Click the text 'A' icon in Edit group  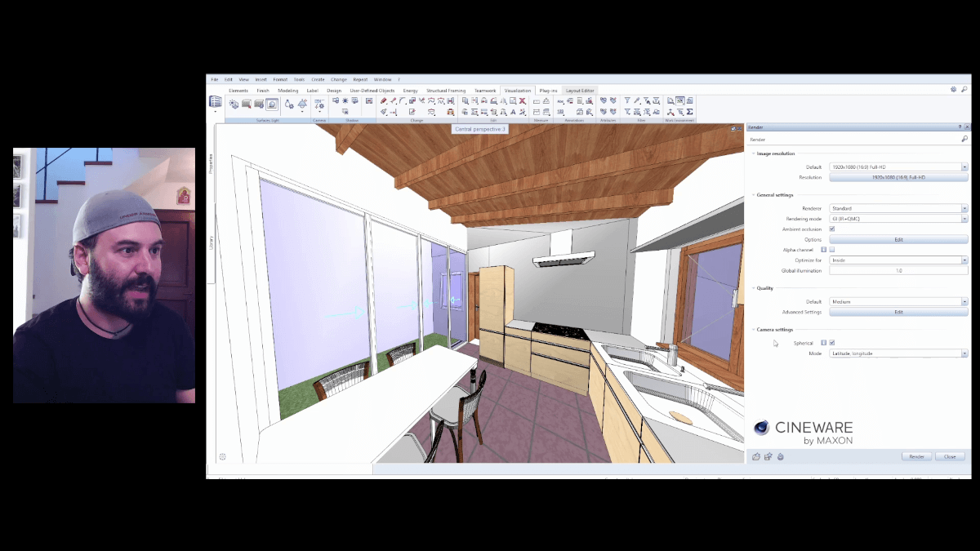[513, 112]
